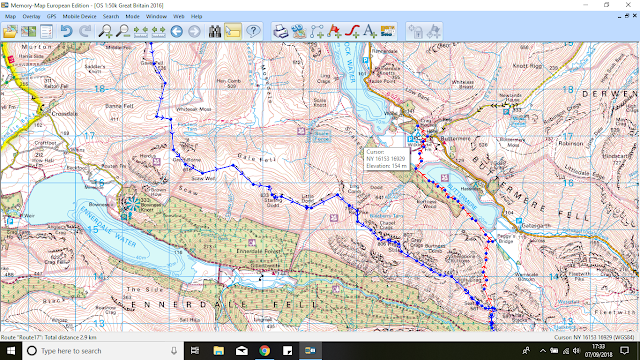Zoom out with the magnifier minus icon

point(123,31)
